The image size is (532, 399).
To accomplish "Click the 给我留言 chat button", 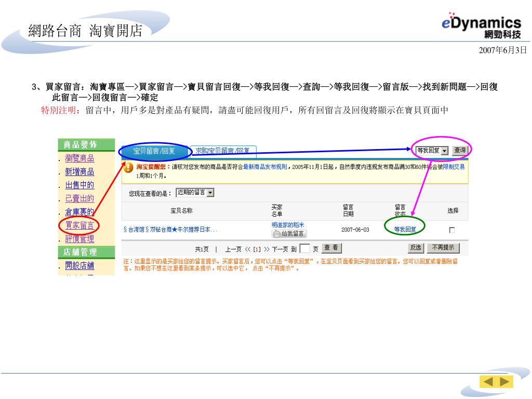I will (x=289, y=234).
